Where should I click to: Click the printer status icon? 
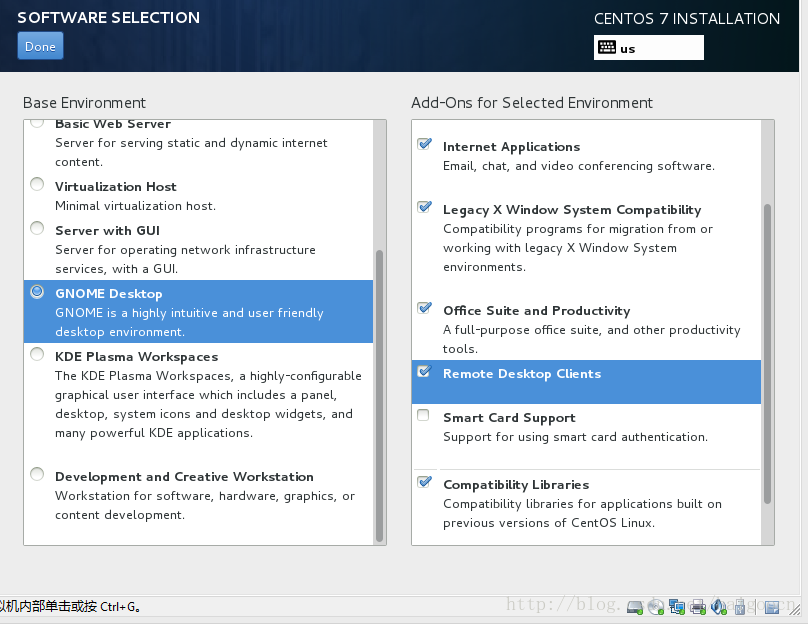point(698,606)
